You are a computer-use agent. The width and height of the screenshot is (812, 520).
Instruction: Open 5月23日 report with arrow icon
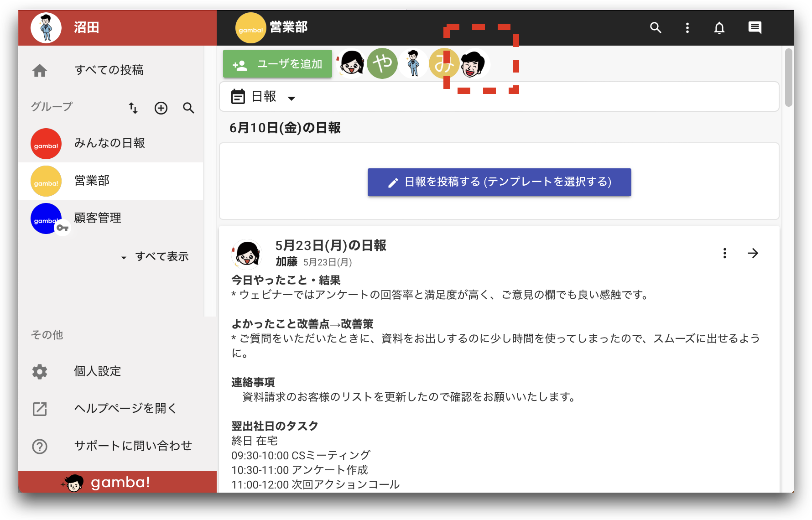pos(753,253)
